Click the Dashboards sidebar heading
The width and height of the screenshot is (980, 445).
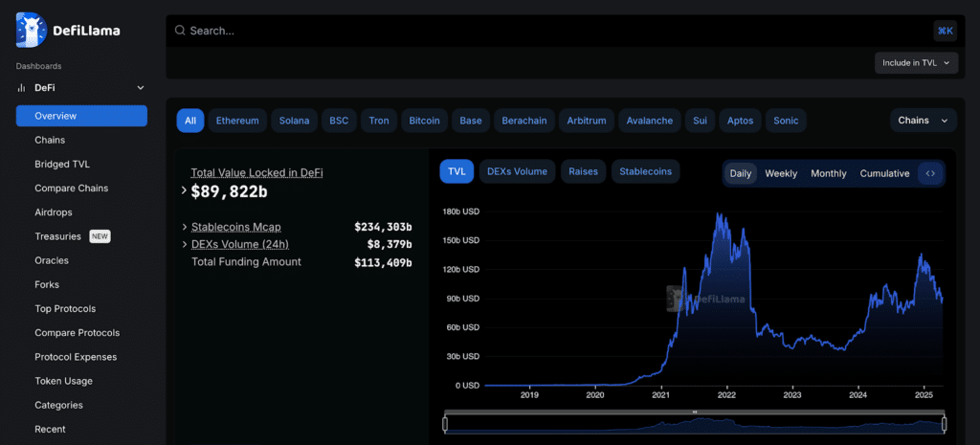tap(38, 66)
